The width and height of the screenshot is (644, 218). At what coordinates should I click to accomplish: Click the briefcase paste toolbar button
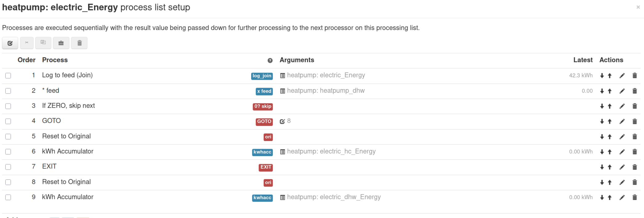click(x=61, y=43)
